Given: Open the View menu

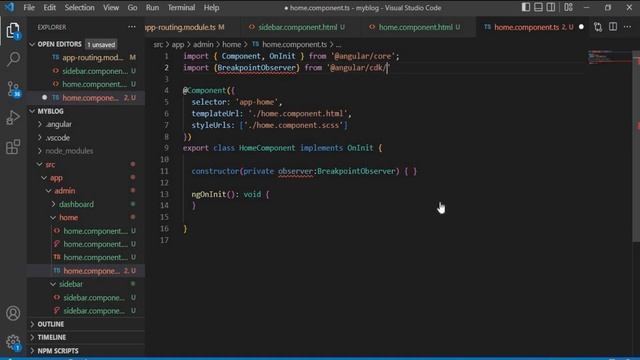Looking at the screenshot, I should click(x=111, y=7).
